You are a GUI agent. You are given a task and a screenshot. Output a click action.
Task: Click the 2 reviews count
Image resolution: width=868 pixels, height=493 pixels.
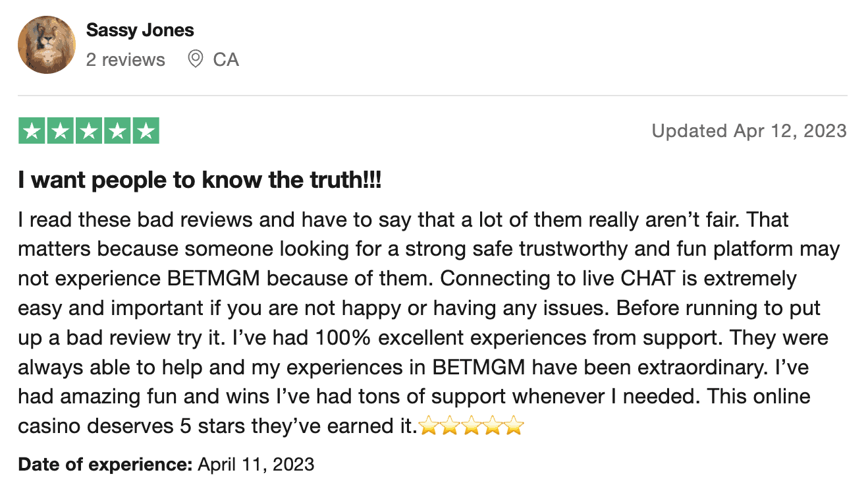pyautogui.click(x=126, y=60)
